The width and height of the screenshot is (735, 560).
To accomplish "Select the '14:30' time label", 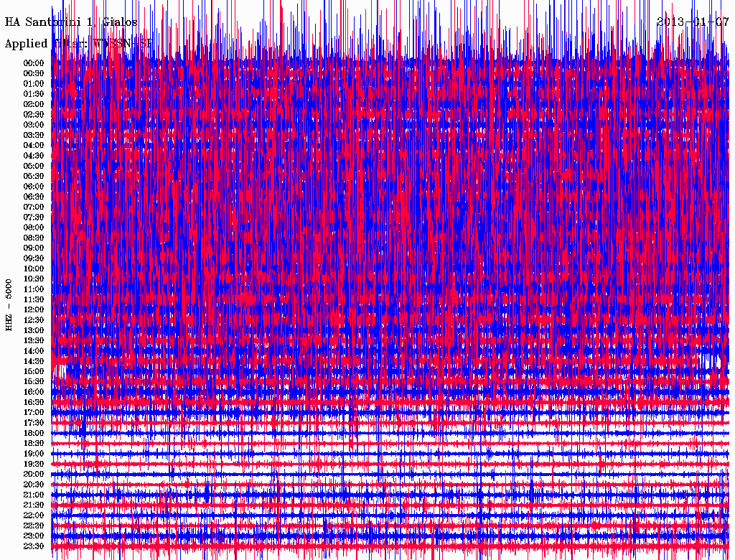I will tap(34, 362).
